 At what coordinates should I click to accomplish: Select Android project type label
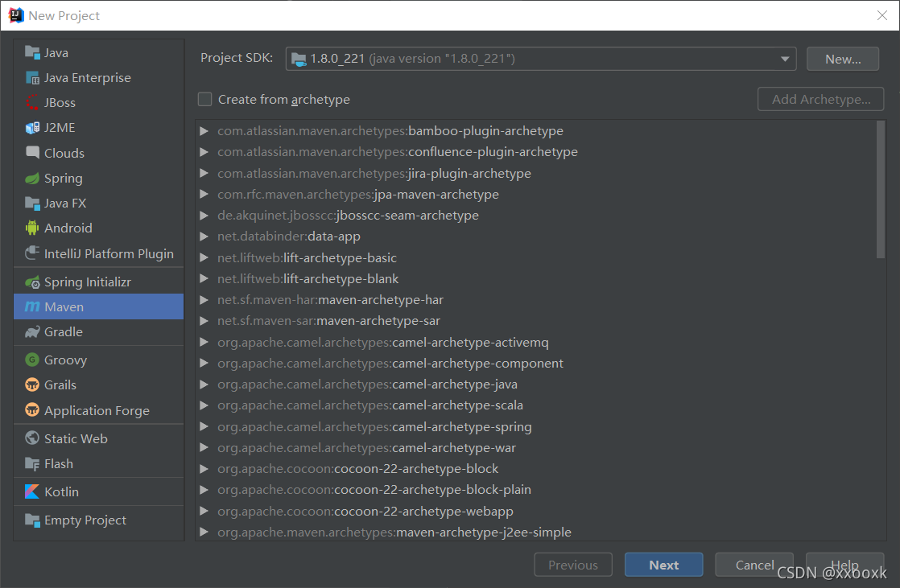click(68, 228)
